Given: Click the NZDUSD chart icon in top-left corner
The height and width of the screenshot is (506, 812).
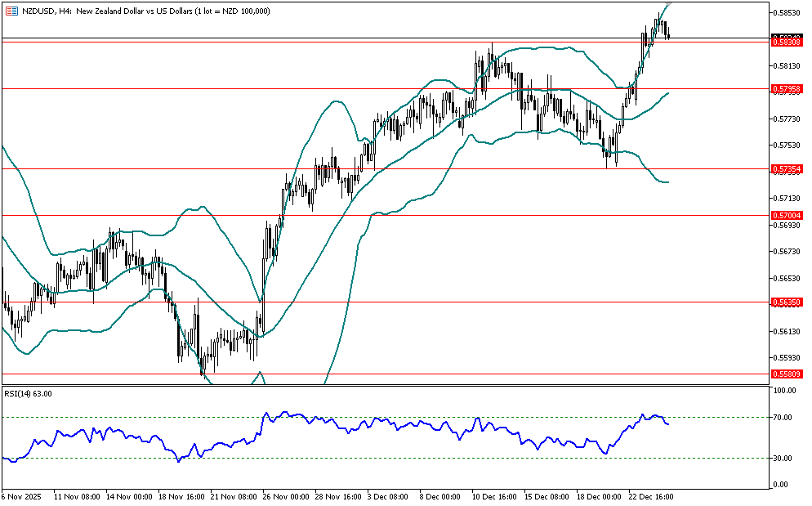Looking at the screenshot, I should (x=11, y=11).
